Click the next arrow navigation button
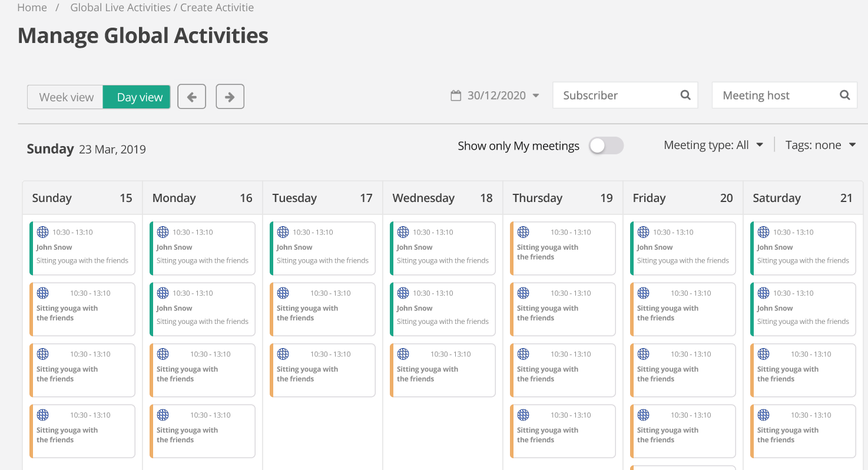This screenshot has height=470, width=868. click(x=230, y=97)
